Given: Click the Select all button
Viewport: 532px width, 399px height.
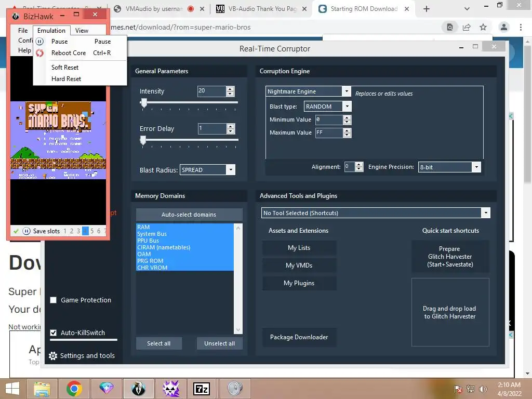Looking at the screenshot, I should [x=159, y=343].
